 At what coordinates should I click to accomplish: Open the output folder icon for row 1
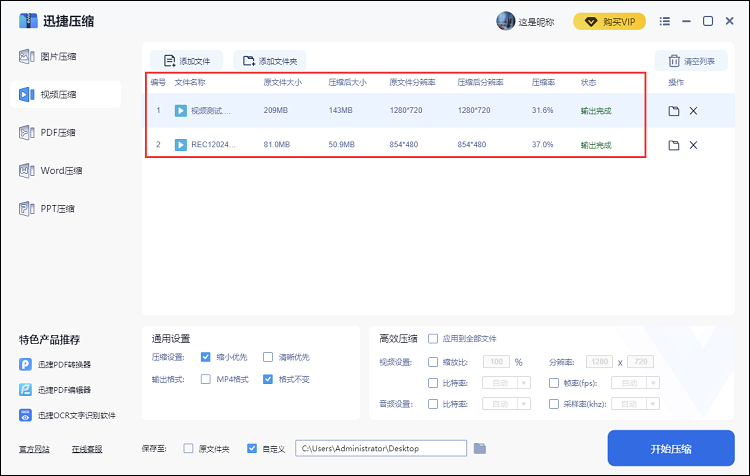[674, 111]
